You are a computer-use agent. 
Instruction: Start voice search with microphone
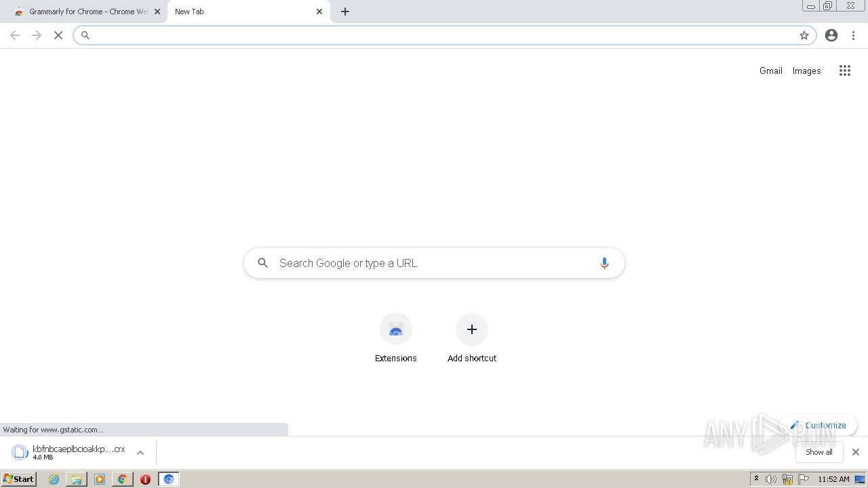(x=604, y=263)
